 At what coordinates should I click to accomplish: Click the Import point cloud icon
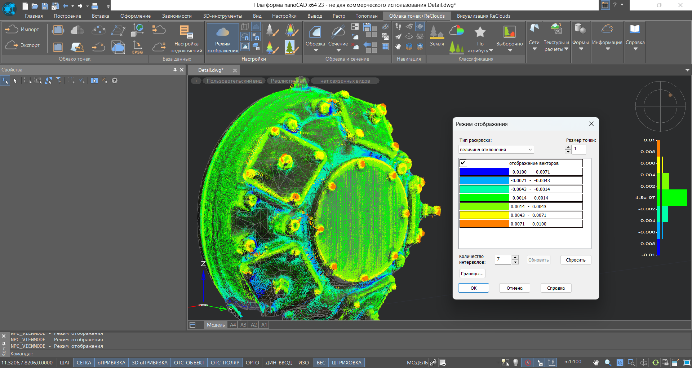11,29
